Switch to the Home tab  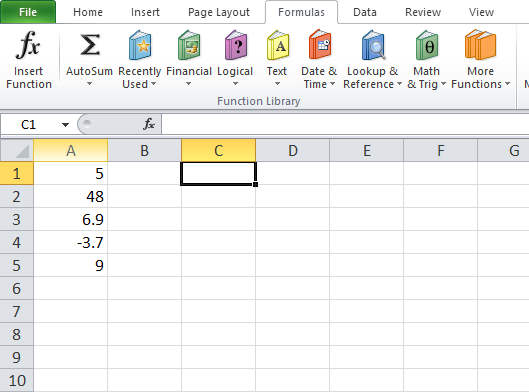[x=88, y=12]
